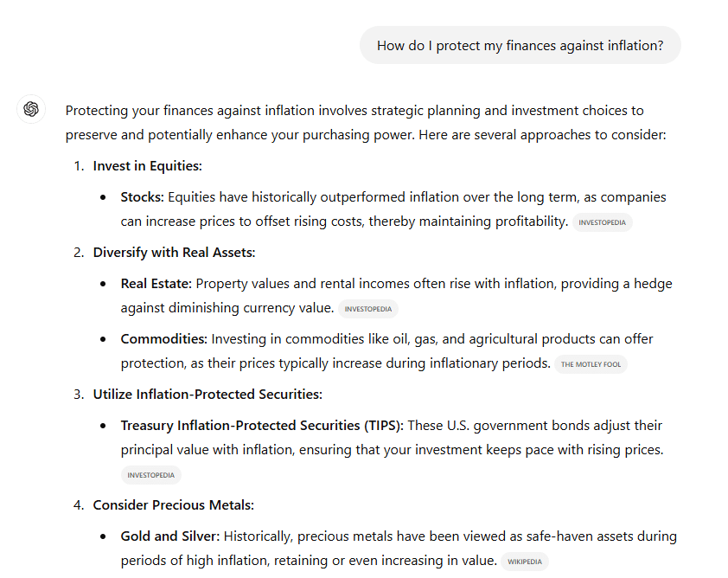728x578 pixels.
Task: Open the Investopedia source chip after Real Estate
Action: coord(368,309)
